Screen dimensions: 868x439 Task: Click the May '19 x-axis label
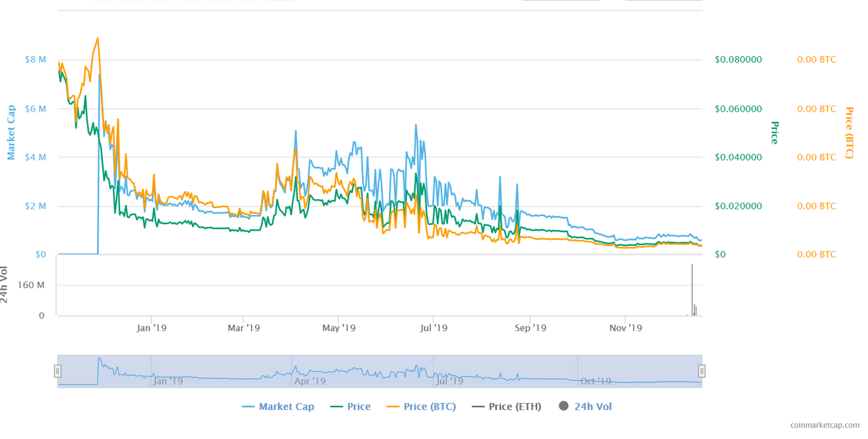point(339,328)
